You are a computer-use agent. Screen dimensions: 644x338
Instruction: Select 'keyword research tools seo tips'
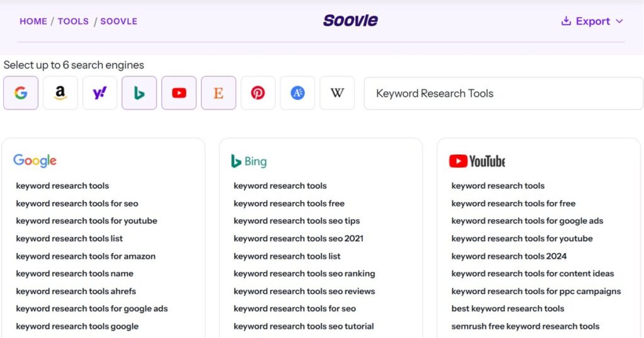297,221
